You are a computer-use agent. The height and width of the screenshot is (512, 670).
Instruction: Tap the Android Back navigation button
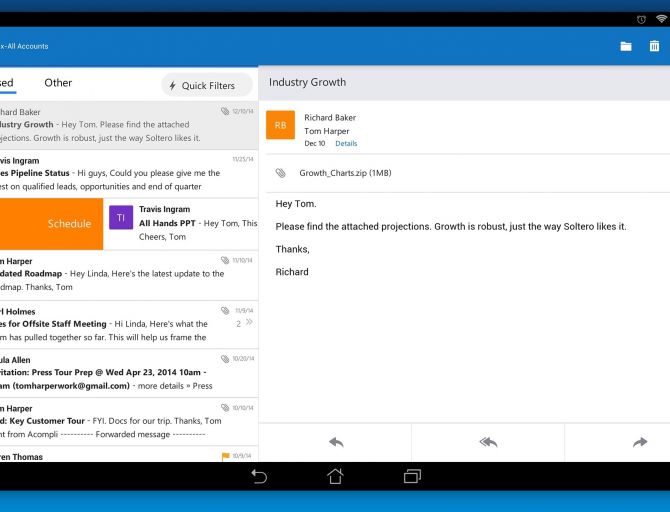(x=259, y=476)
